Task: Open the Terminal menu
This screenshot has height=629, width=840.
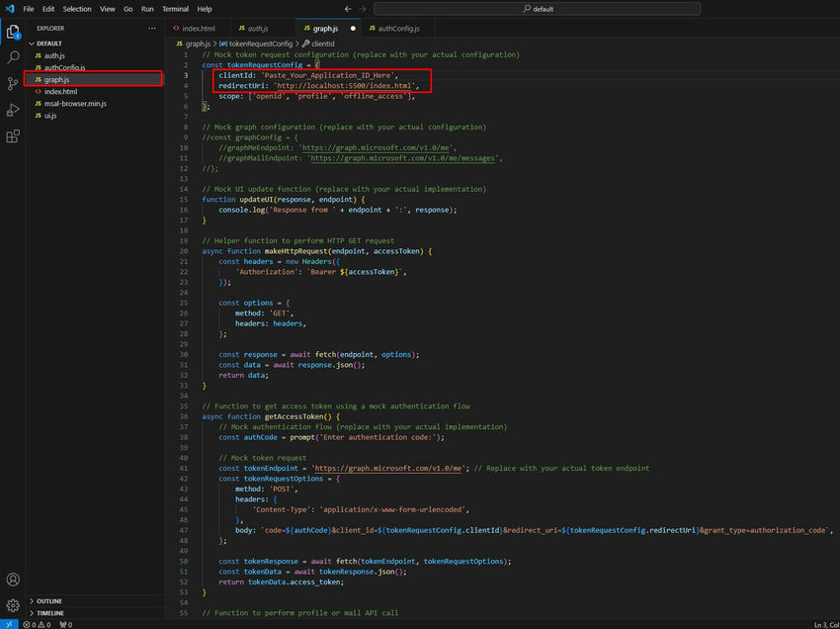Action: pos(175,9)
